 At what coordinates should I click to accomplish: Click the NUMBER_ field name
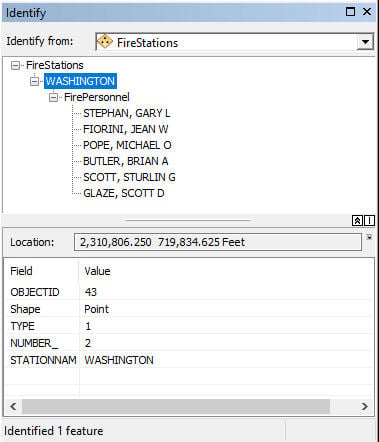tap(34, 343)
